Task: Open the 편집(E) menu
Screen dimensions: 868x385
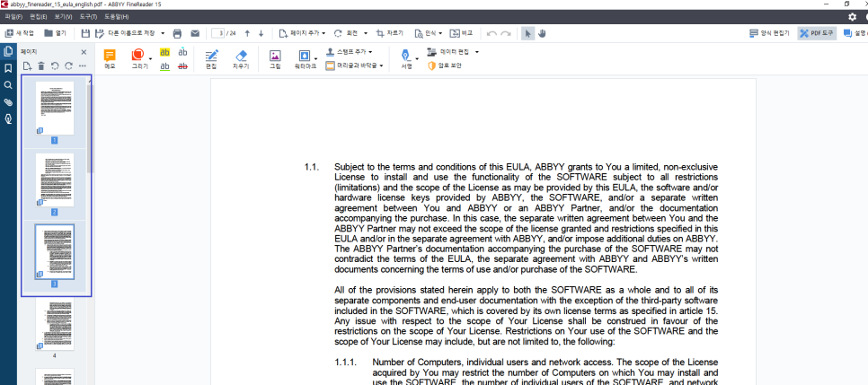Action: (x=38, y=17)
